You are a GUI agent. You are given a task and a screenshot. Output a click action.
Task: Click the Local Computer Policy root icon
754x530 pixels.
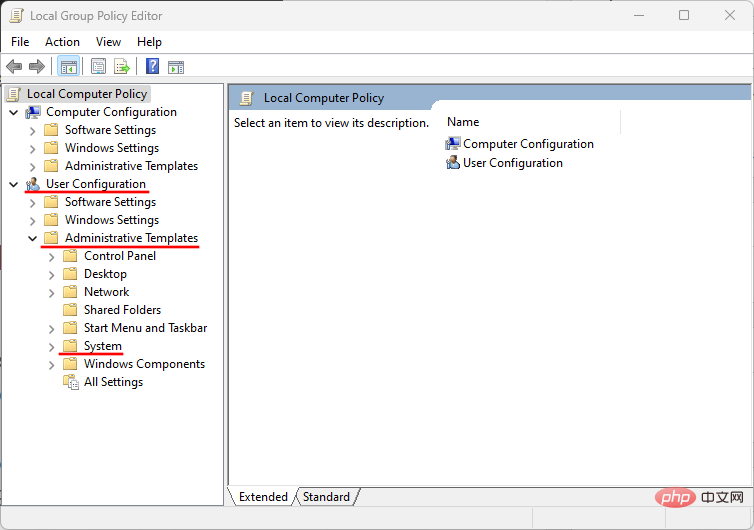14,94
